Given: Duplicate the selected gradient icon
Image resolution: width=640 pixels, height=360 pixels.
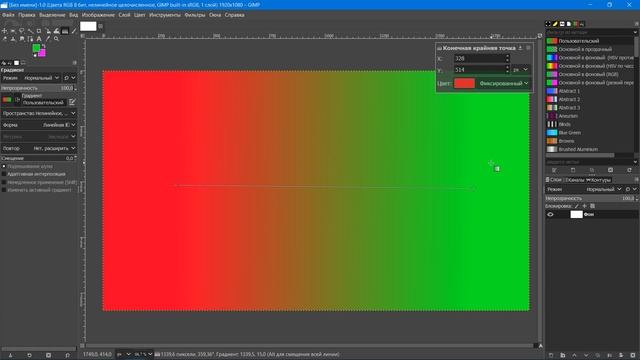Looking at the screenshot, I should 591,170.
